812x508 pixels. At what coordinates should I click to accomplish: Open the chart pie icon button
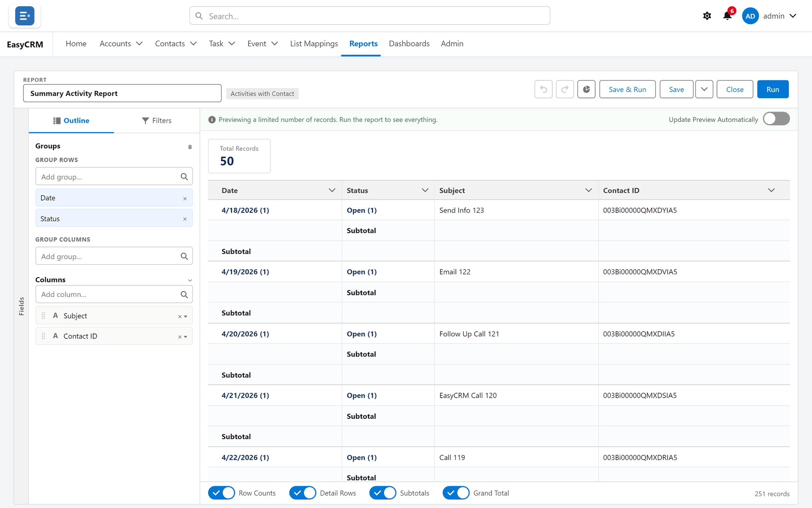(x=586, y=89)
